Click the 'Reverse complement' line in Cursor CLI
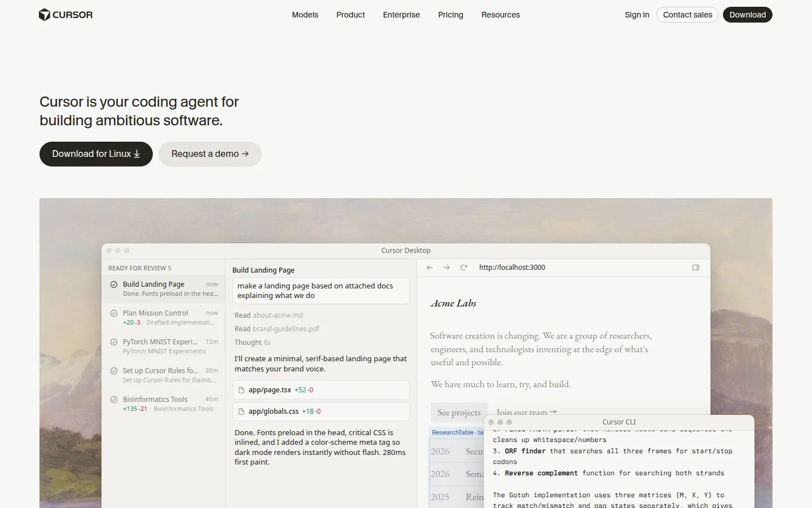812x508 pixels. tap(608, 473)
